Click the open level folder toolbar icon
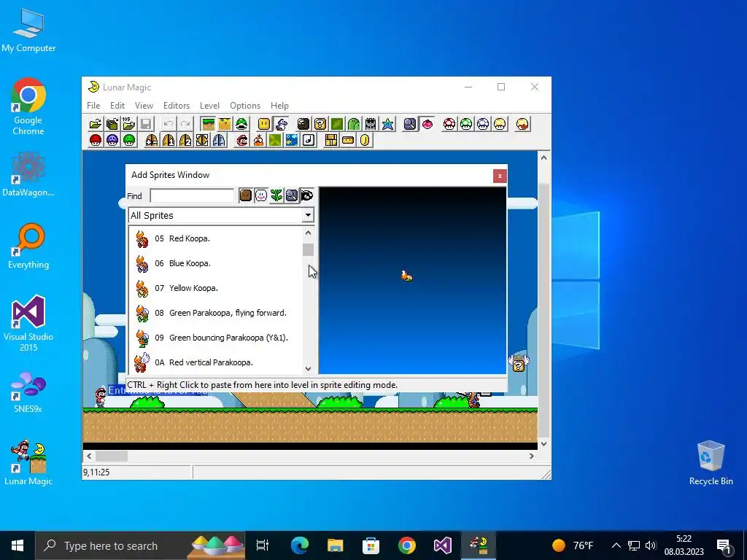Screen dimensions: 747x560 pyautogui.click(x=96, y=124)
